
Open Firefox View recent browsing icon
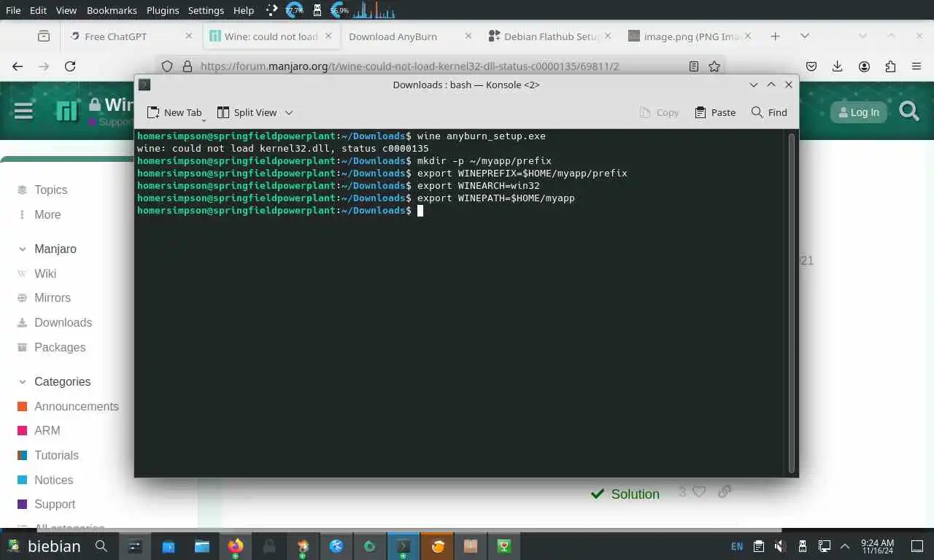click(x=44, y=36)
